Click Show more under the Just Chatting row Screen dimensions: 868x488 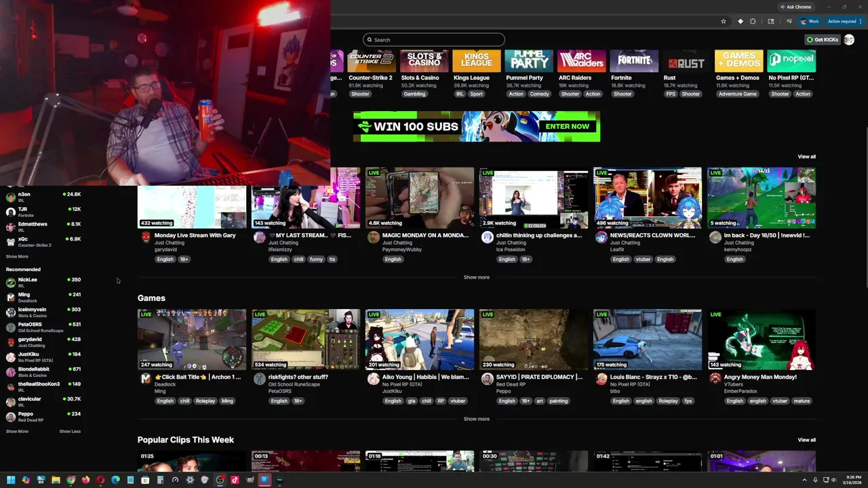tap(476, 277)
